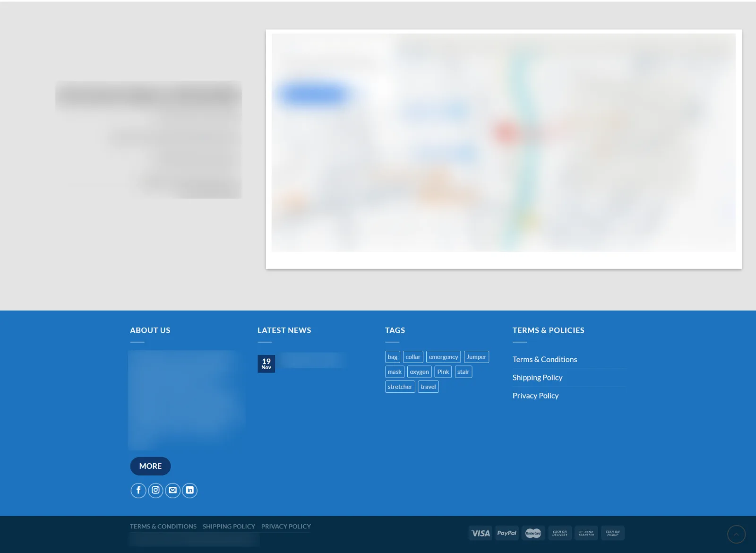Select the 'emergency' tag
Viewport: 756px width, 553px height.
(x=443, y=357)
